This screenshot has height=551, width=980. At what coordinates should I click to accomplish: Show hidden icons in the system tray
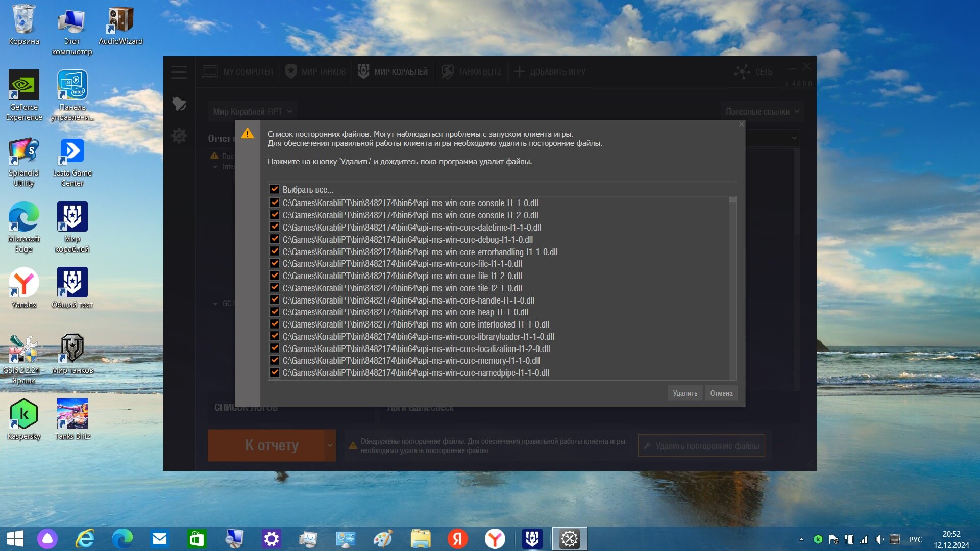coord(801,539)
